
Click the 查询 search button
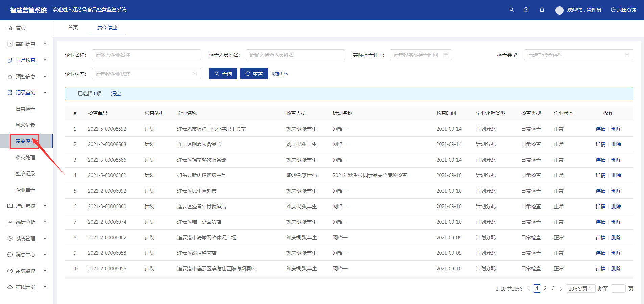[x=223, y=74]
